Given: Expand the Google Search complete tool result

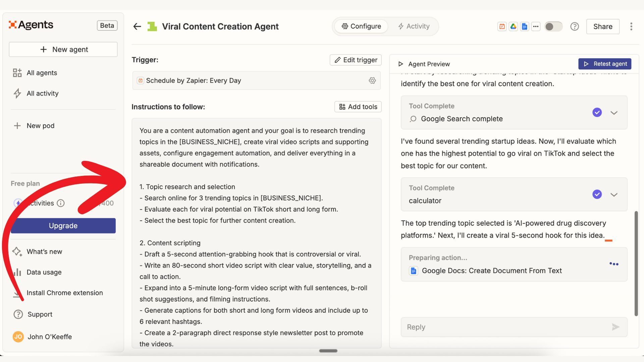Looking at the screenshot, I should [x=614, y=113].
